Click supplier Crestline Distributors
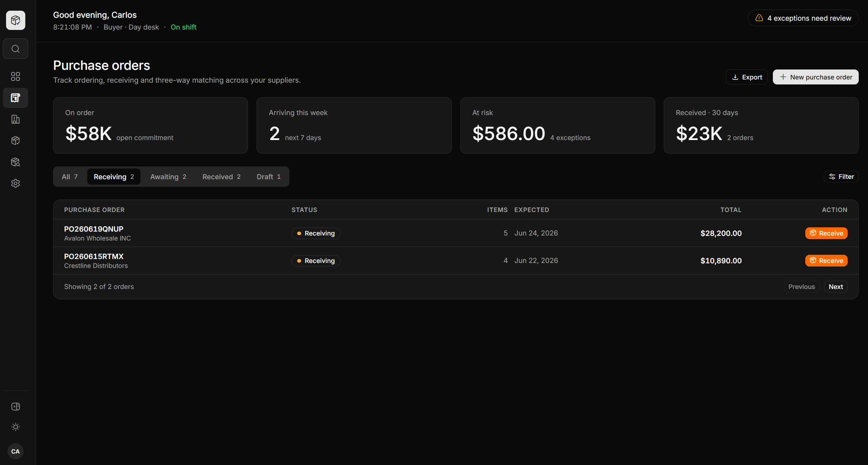 pyautogui.click(x=96, y=265)
